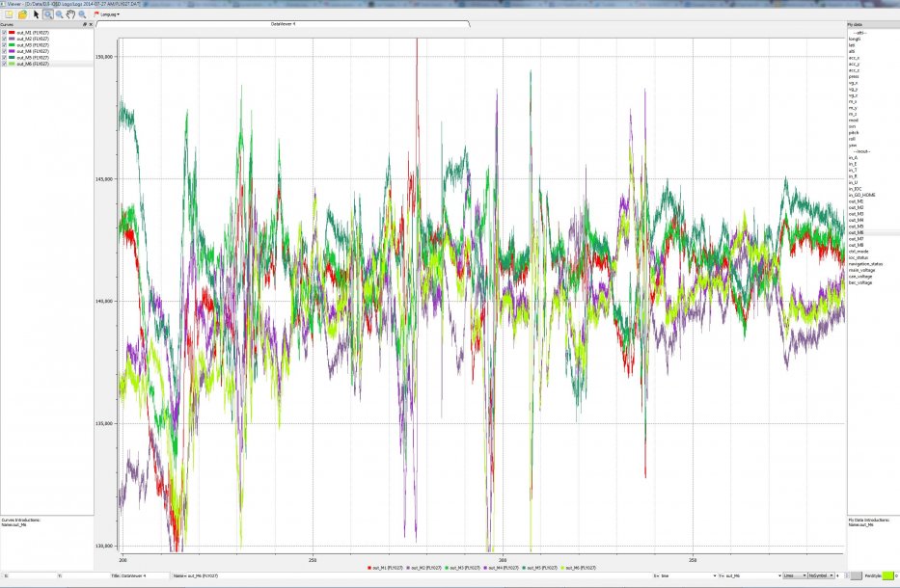Click the last magnifier icon in toolbar

click(x=83, y=14)
